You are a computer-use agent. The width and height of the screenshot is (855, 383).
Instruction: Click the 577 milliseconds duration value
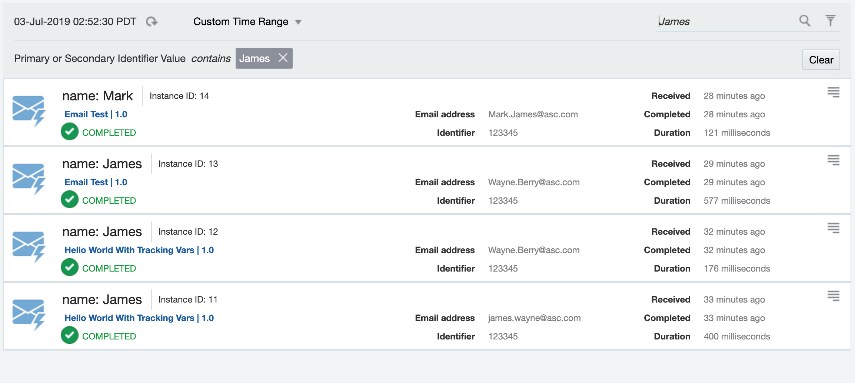[x=737, y=200]
